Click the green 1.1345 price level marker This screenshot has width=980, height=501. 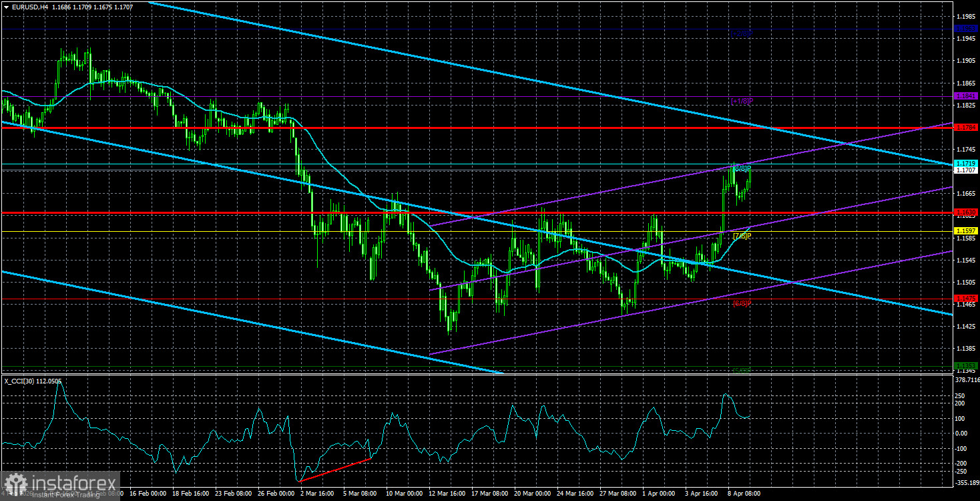[x=967, y=365]
